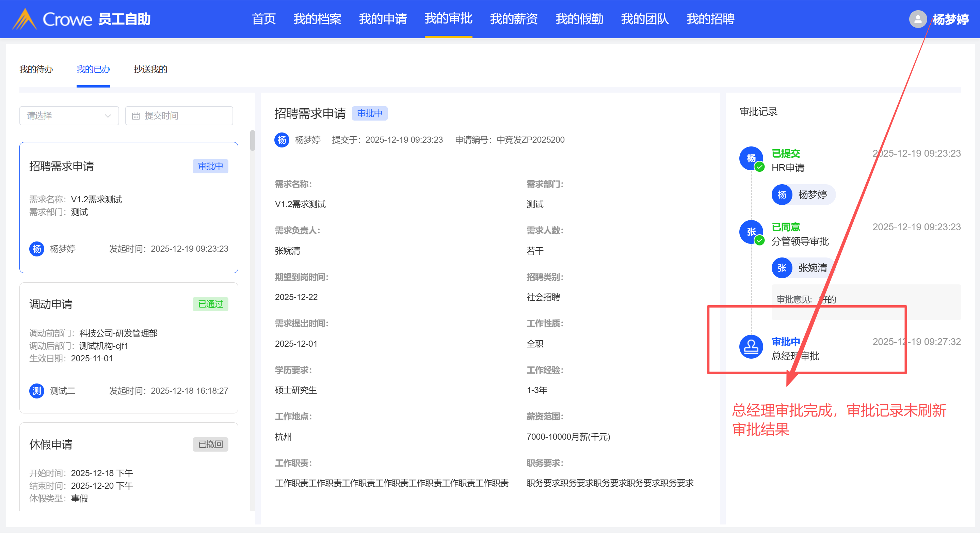The height and width of the screenshot is (533, 980).
Task: Click 杨 avatar in request detail header
Action: pyautogui.click(x=282, y=140)
